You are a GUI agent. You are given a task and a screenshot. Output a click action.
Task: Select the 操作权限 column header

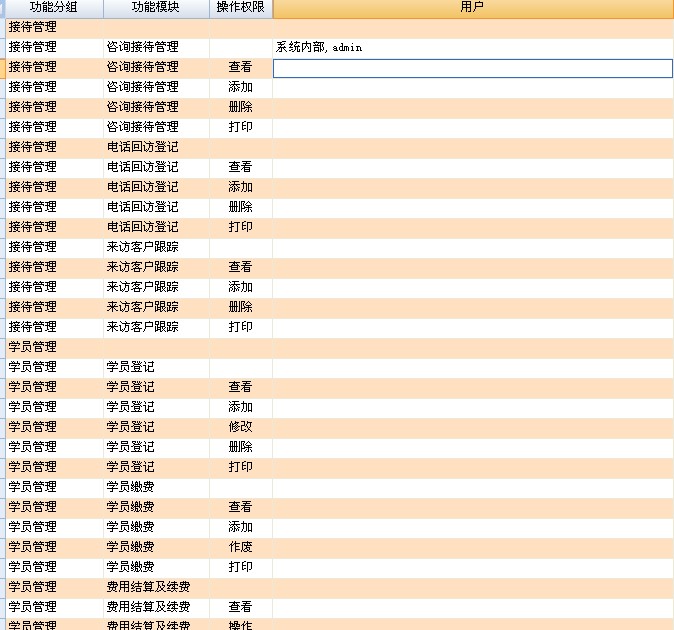pos(241,7)
